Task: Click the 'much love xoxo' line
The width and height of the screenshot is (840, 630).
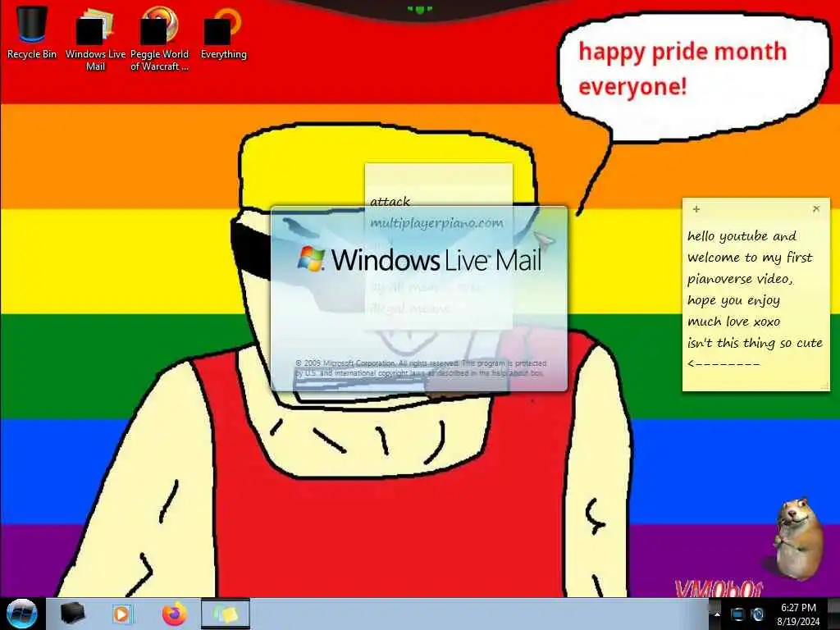Action: (x=733, y=322)
